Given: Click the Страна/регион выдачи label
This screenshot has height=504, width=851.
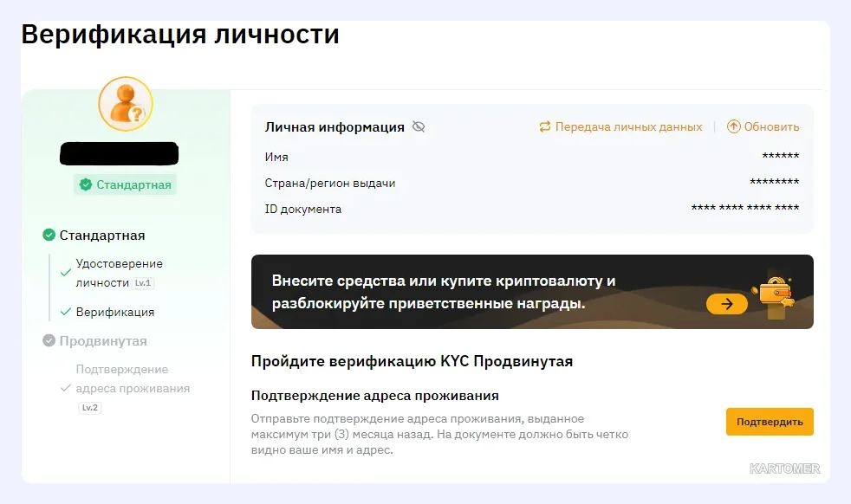Looking at the screenshot, I should [x=330, y=184].
